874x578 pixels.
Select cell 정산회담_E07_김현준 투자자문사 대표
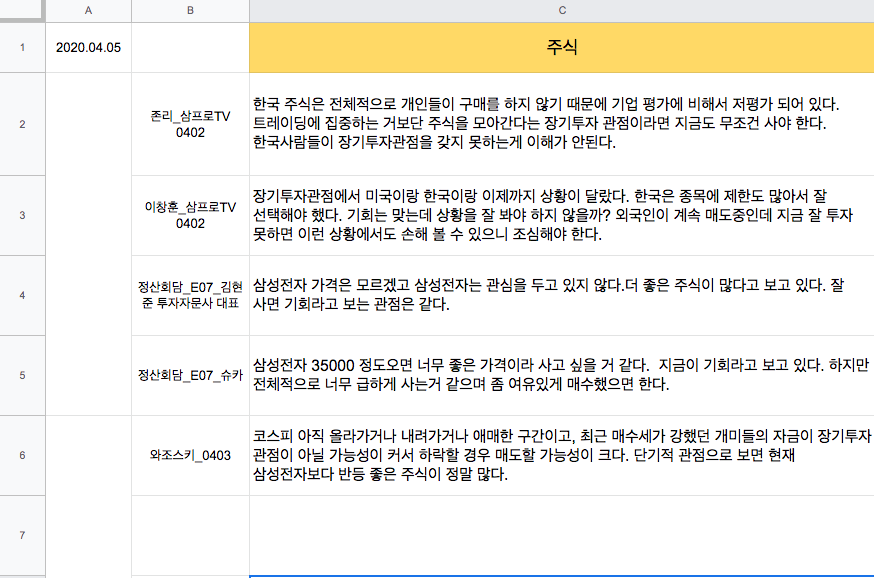coord(190,295)
